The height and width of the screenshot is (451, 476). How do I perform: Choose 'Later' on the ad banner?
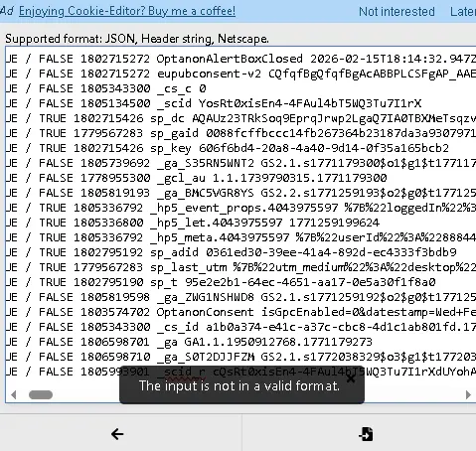(x=463, y=12)
